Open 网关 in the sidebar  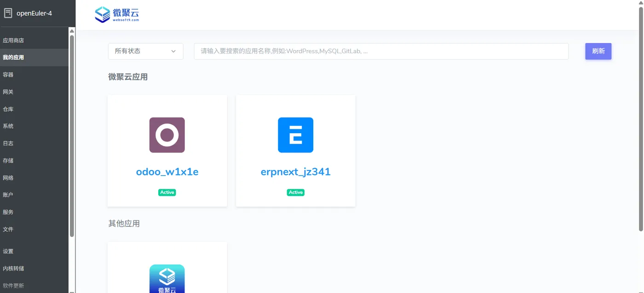[34, 92]
